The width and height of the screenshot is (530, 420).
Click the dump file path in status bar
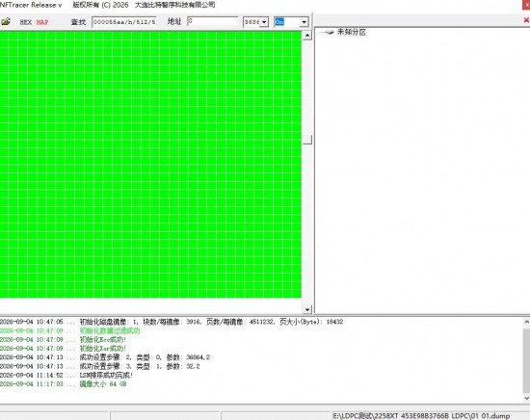[x=421, y=415]
